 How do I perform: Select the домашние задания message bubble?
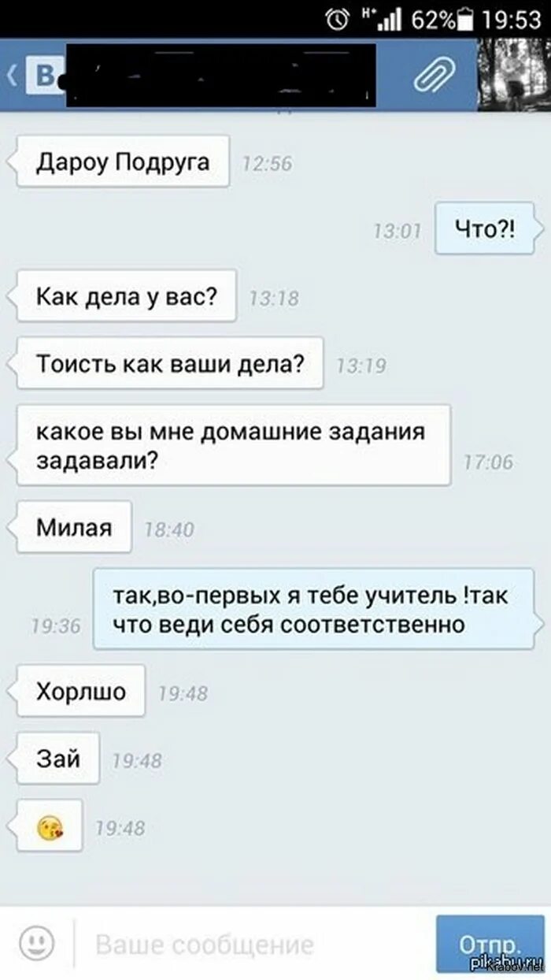(x=233, y=445)
